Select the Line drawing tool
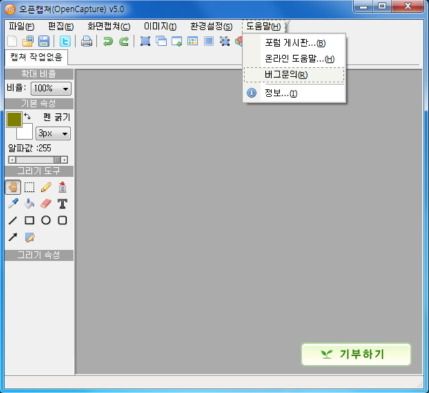Image resolution: width=429 pixels, height=393 pixels. tap(13, 220)
